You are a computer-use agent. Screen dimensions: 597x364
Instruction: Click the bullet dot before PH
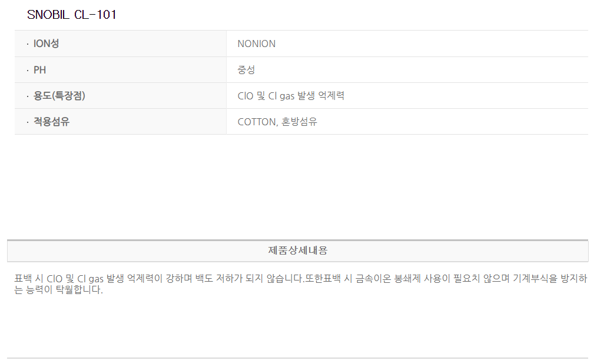tap(27, 71)
